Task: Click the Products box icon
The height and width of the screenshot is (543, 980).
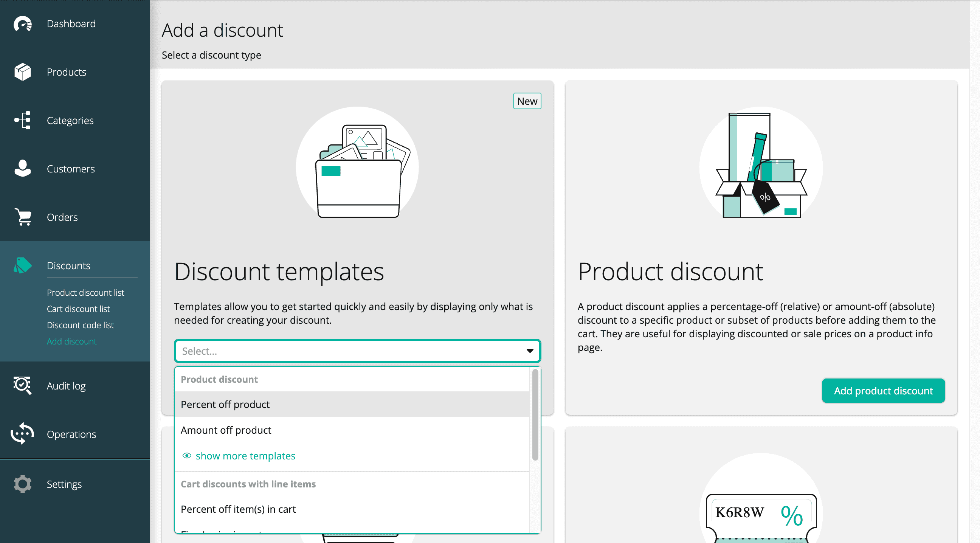Action: pos(23,72)
